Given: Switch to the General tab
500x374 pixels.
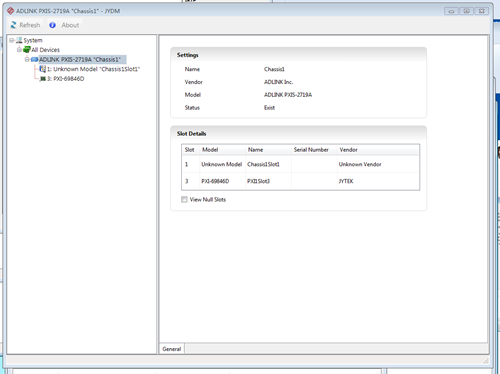Looking at the screenshot, I should [x=172, y=349].
